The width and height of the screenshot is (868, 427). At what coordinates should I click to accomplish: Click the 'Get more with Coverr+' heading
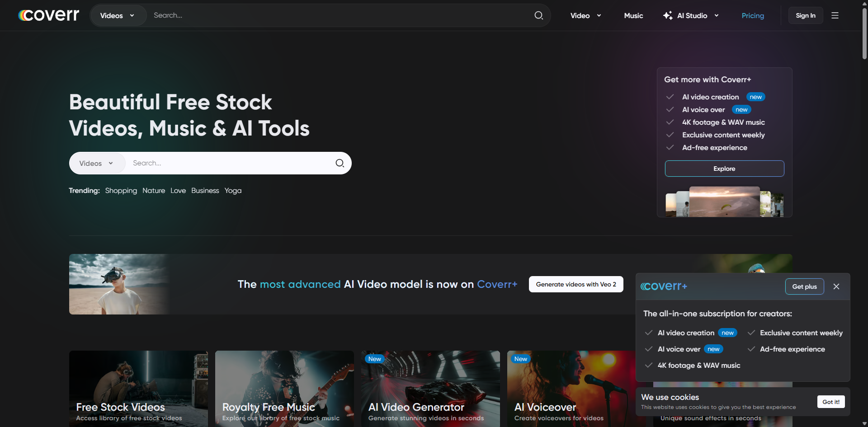pos(708,80)
